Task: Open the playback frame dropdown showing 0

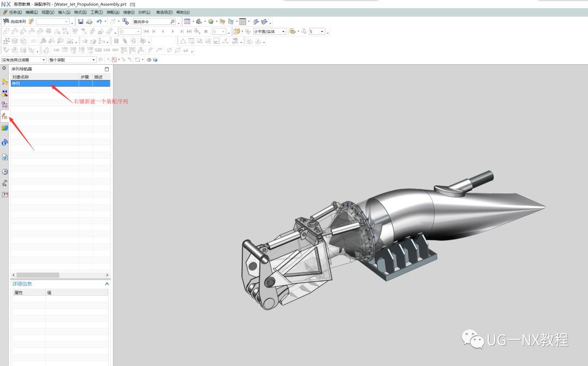Action: (x=131, y=32)
